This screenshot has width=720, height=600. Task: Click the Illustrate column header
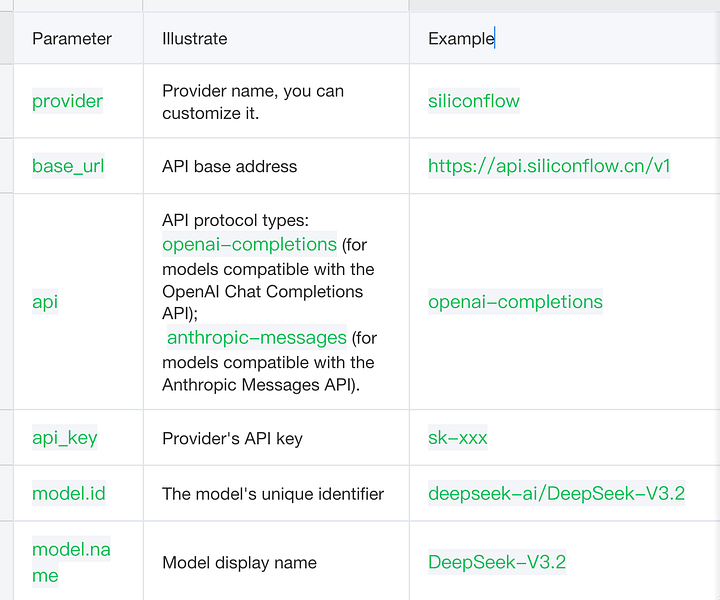click(195, 39)
